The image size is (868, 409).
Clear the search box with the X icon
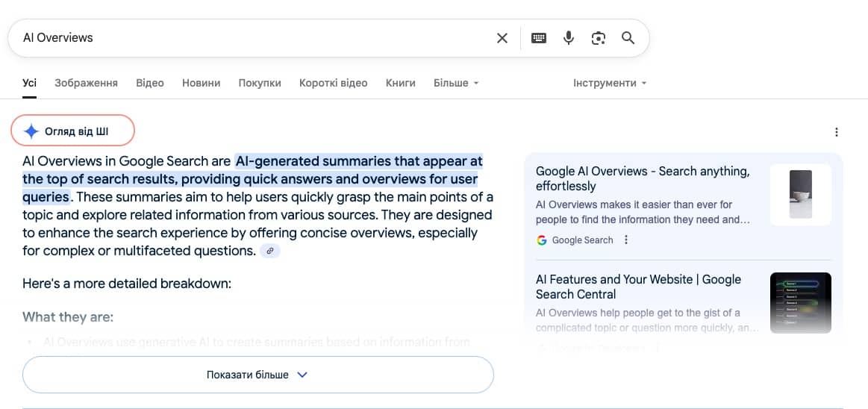(x=502, y=38)
